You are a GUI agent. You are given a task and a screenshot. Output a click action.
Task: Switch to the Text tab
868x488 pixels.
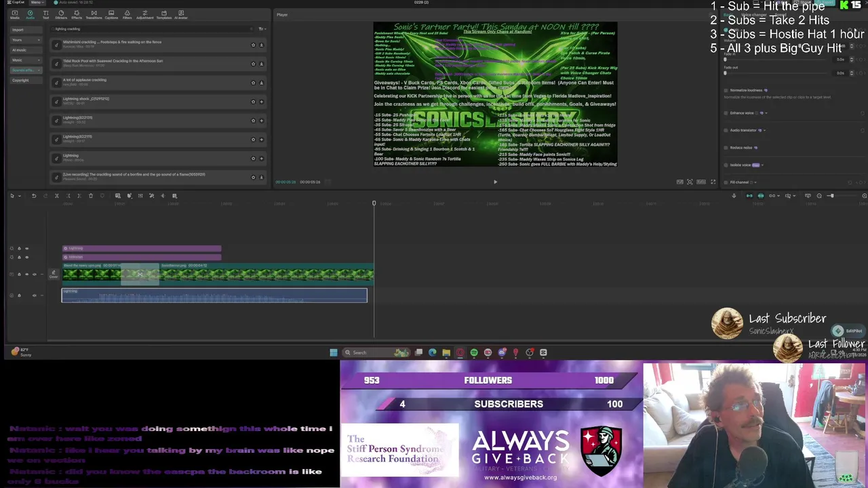tap(45, 14)
